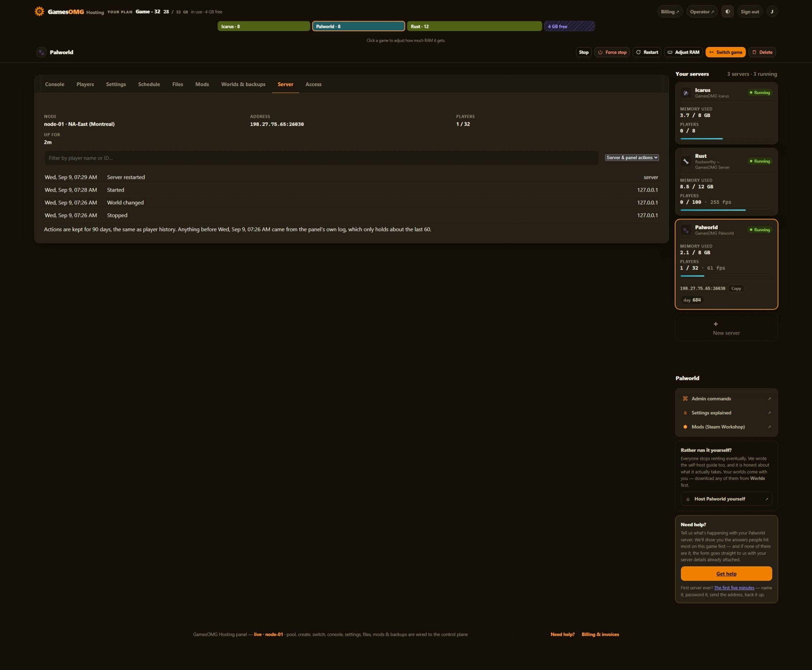Open the Mods (Steam Workshop) link
The height and width of the screenshot is (670, 812).
coord(726,427)
